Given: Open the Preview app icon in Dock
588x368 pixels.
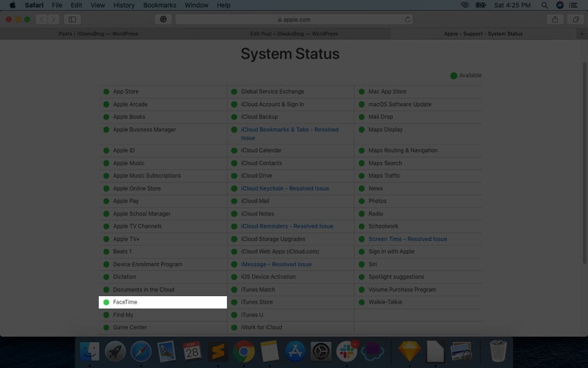Looking at the screenshot, I should (461, 352).
